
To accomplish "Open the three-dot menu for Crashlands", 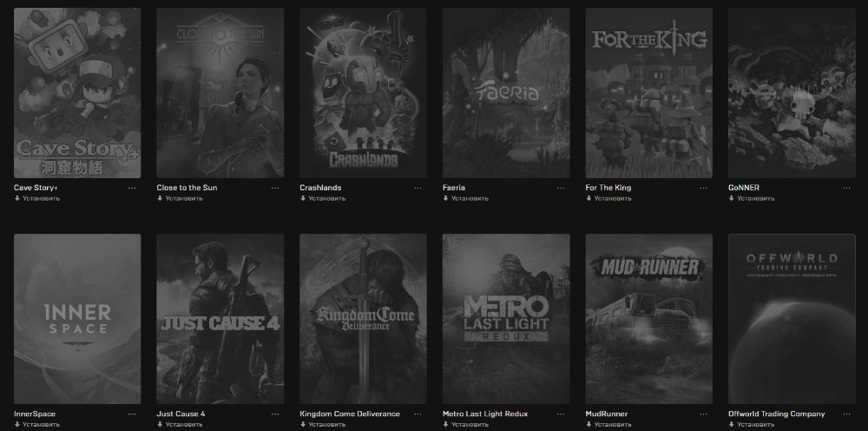I will (418, 189).
